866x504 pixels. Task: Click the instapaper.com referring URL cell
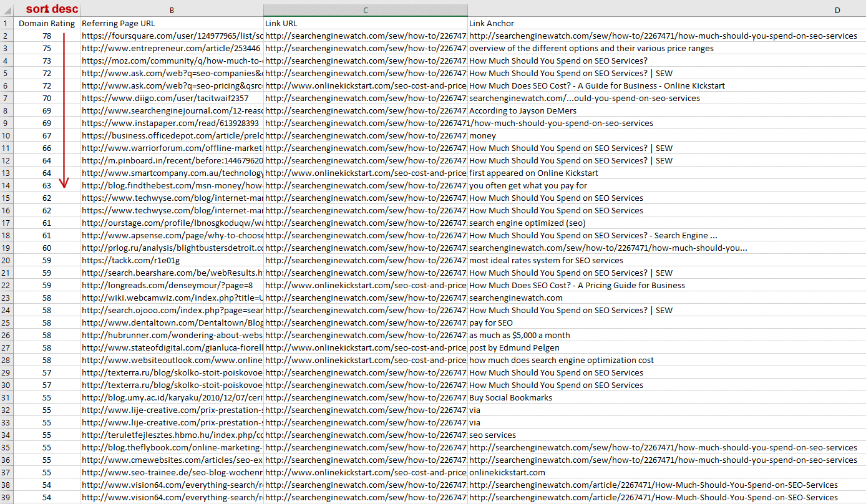[x=172, y=123]
